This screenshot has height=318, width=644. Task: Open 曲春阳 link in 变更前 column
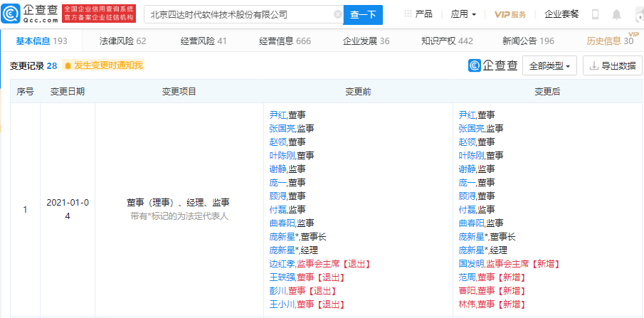283,223
